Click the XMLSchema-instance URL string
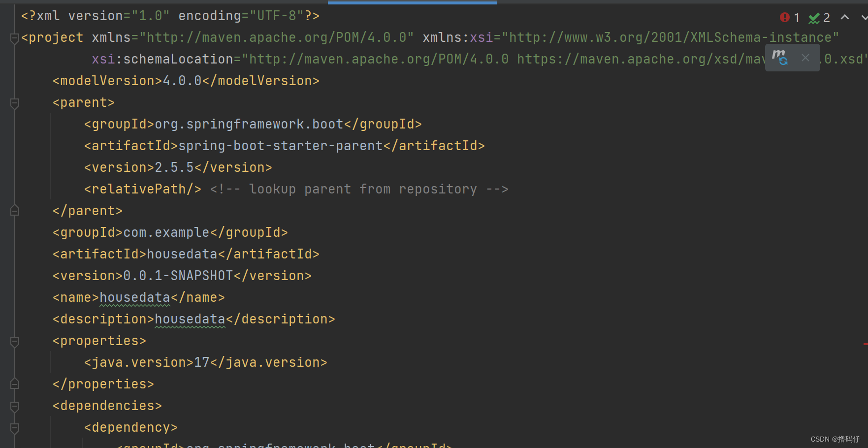868x448 pixels. pos(671,37)
